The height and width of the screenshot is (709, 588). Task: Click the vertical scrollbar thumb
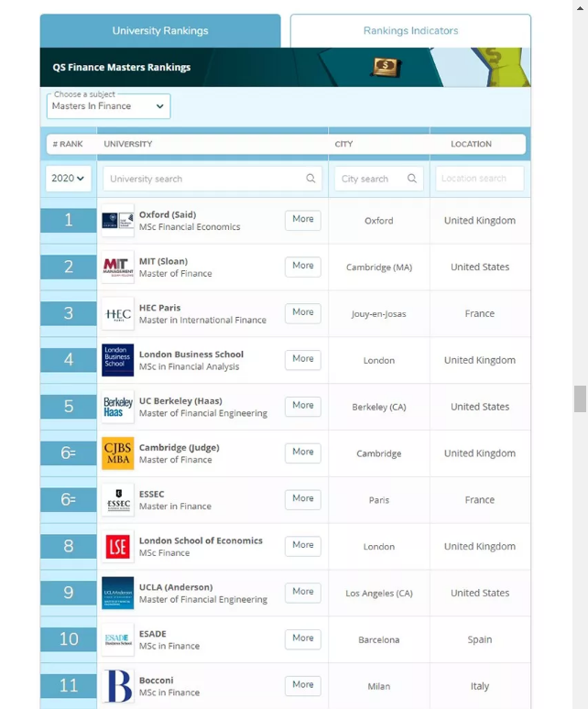click(581, 398)
